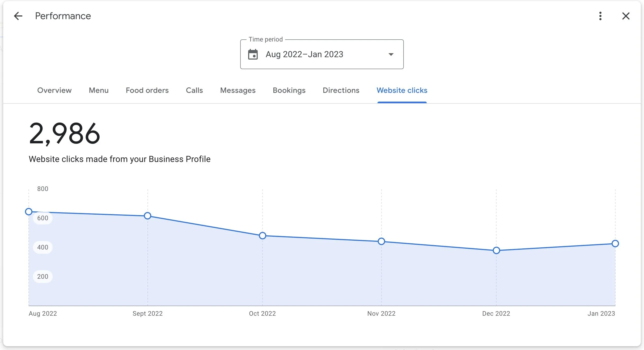This screenshot has width=644, height=350.
Task: Open the Food orders tab
Action: [x=147, y=90]
